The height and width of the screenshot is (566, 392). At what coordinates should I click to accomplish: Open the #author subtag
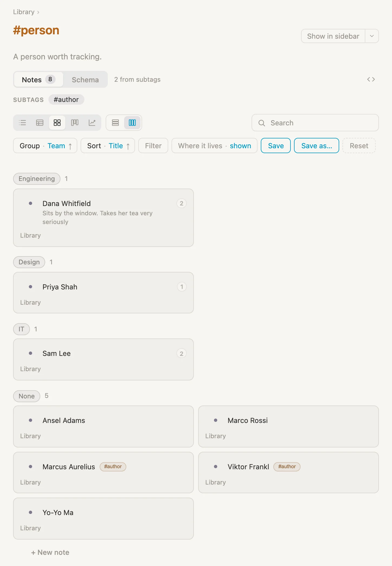66,99
